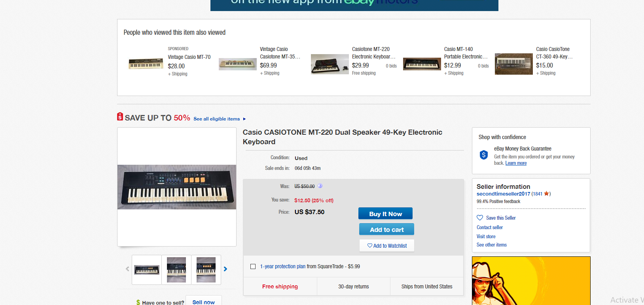The width and height of the screenshot is (644, 305).
Task: Click the red savings tag icon
Action: click(x=120, y=117)
